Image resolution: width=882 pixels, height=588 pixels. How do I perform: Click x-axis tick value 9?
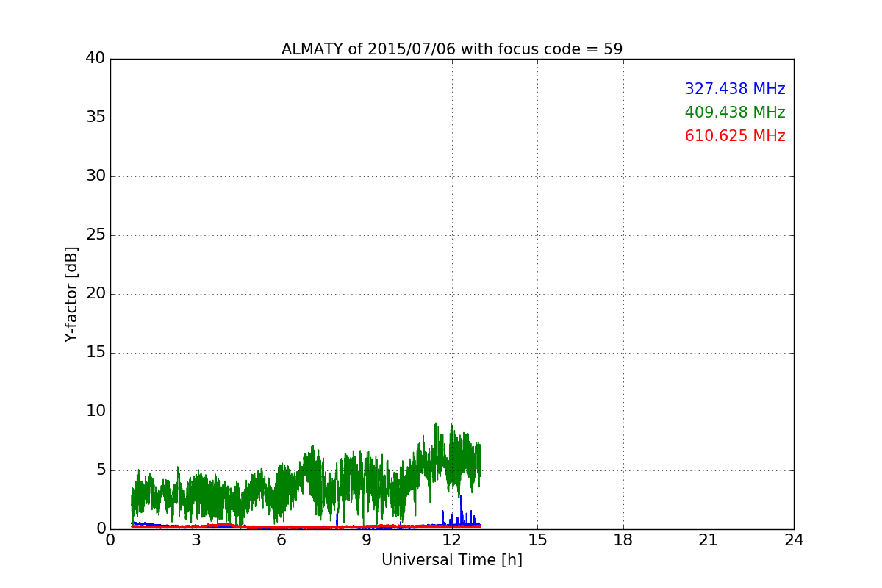click(367, 540)
